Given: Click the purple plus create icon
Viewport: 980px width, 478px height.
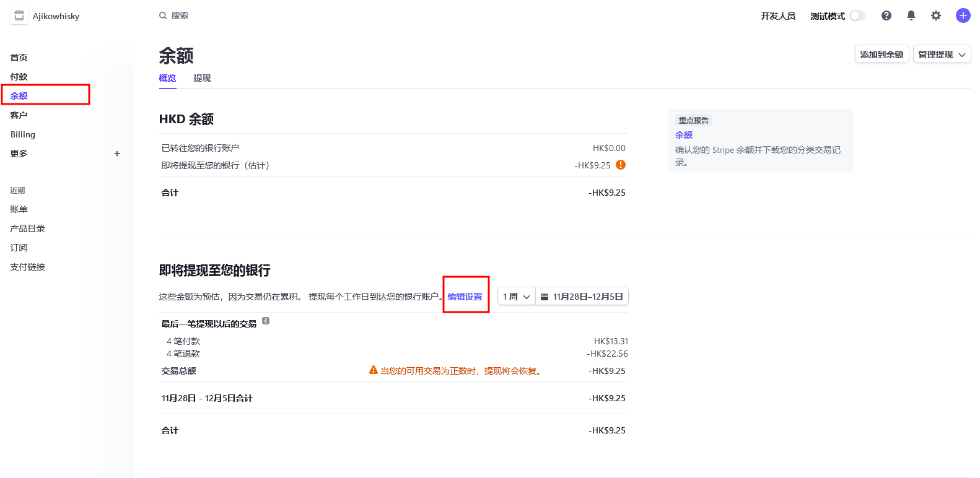Looking at the screenshot, I should pos(963,15).
